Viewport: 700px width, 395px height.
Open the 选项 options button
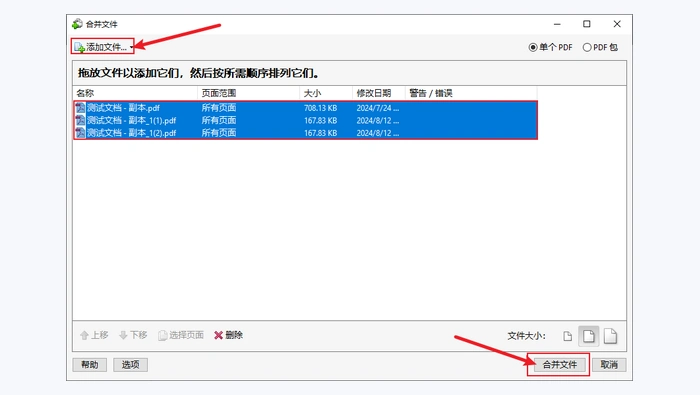coord(130,365)
